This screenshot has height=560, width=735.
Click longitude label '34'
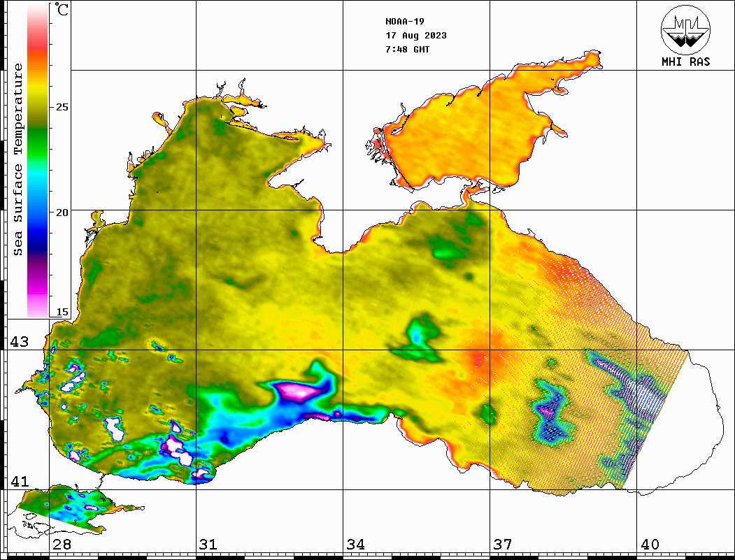355,545
